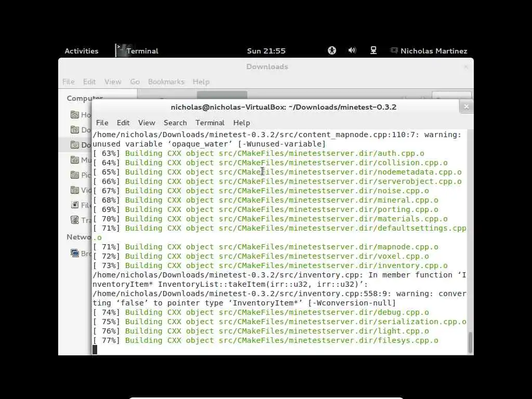Open the terminal Help menu

click(242, 123)
